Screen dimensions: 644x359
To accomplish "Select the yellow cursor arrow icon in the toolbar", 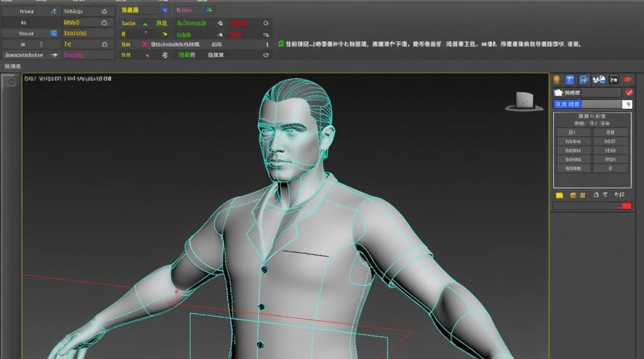I will pos(165,34).
